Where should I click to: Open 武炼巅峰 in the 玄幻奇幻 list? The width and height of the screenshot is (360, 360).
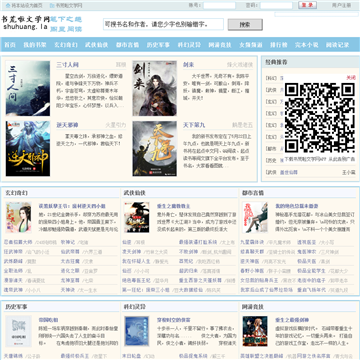point(13,261)
